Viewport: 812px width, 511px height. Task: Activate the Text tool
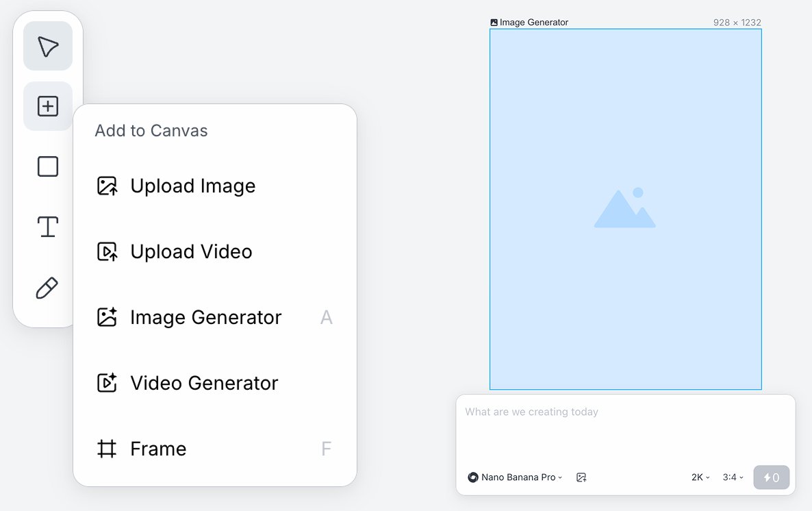click(x=48, y=226)
